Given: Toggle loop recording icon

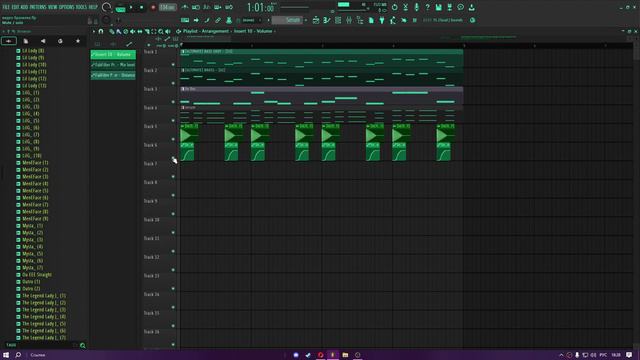Looking at the screenshot, I should (x=229, y=7).
